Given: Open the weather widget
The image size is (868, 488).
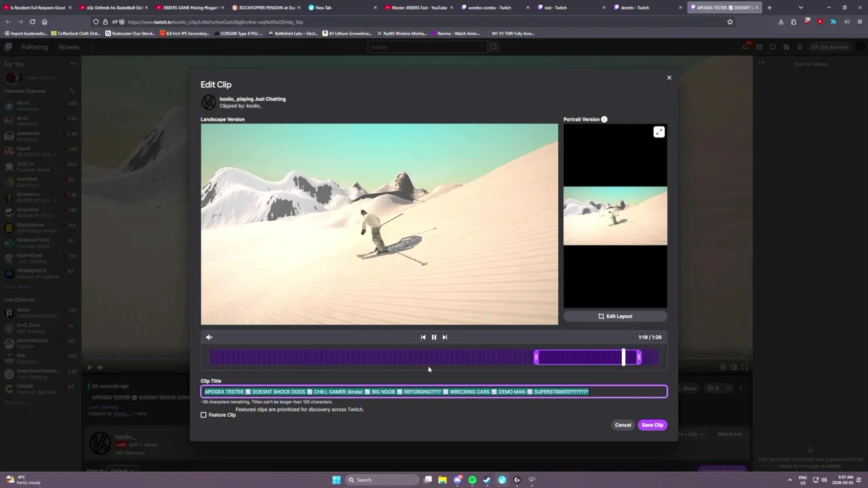Looking at the screenshot, I should coord(23,480).
